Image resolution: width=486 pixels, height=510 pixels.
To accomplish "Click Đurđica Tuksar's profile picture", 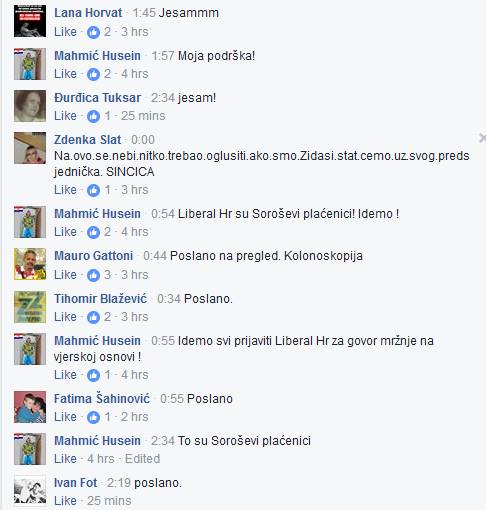I will click(30, 106).
